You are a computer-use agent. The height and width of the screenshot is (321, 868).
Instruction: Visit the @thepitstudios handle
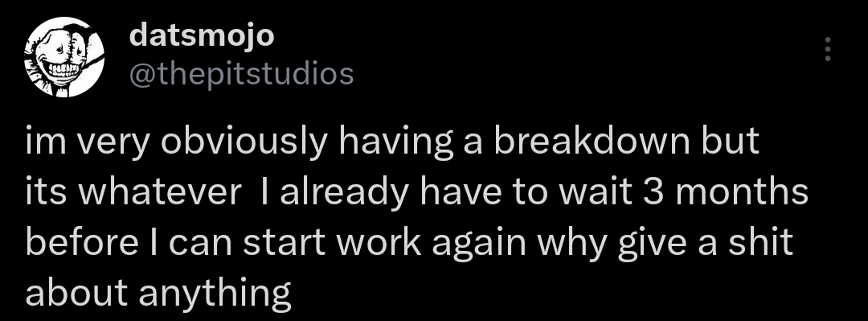coord(241,74)
